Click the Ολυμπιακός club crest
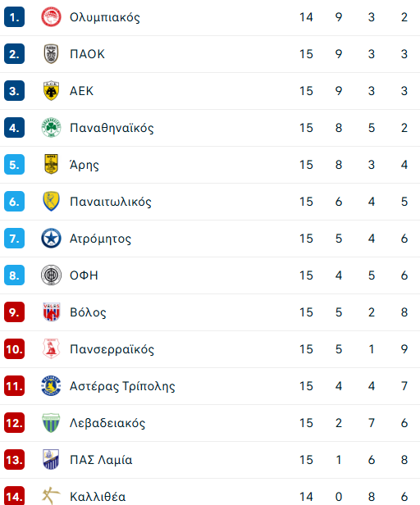 [x=51, y=17]
